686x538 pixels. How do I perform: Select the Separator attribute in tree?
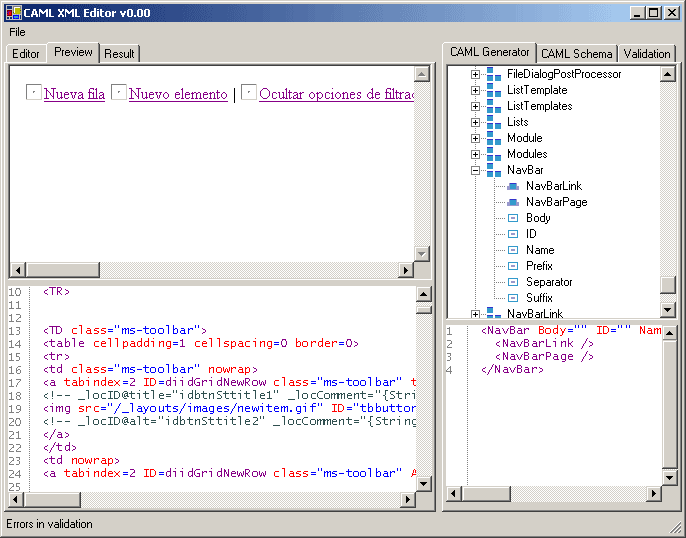(x=549, y=282)
